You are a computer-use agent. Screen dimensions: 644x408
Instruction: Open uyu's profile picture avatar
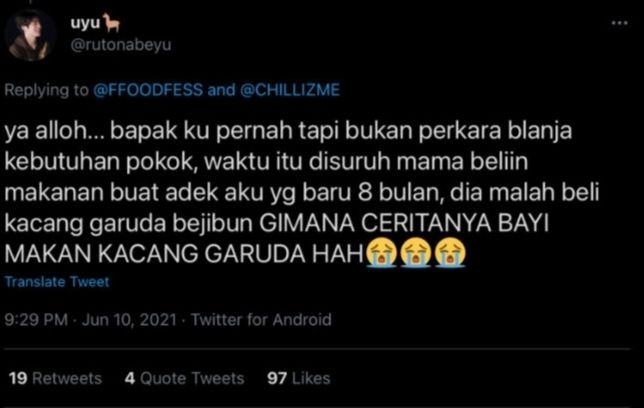[30, 35]
